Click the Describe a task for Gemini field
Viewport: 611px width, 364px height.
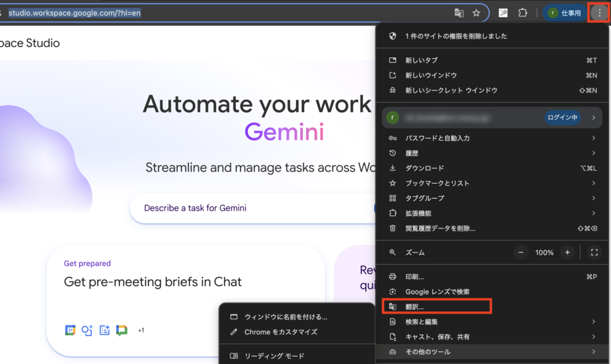coord(251,208)
